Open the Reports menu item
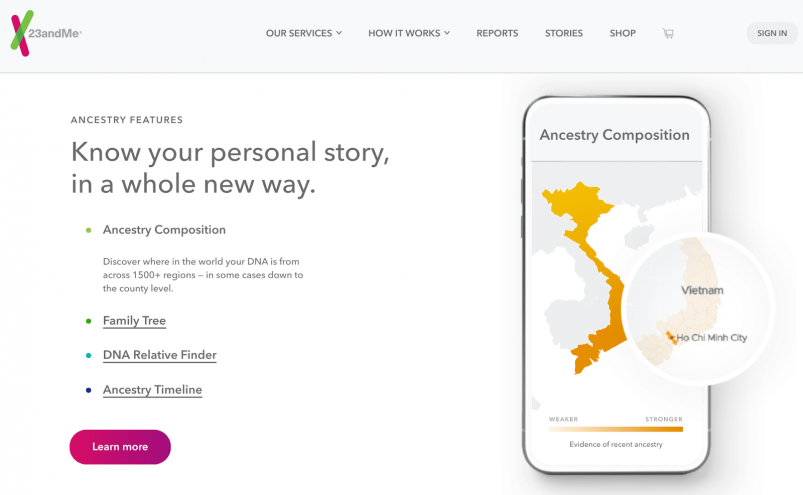803x495 pixels. point(497,33)
